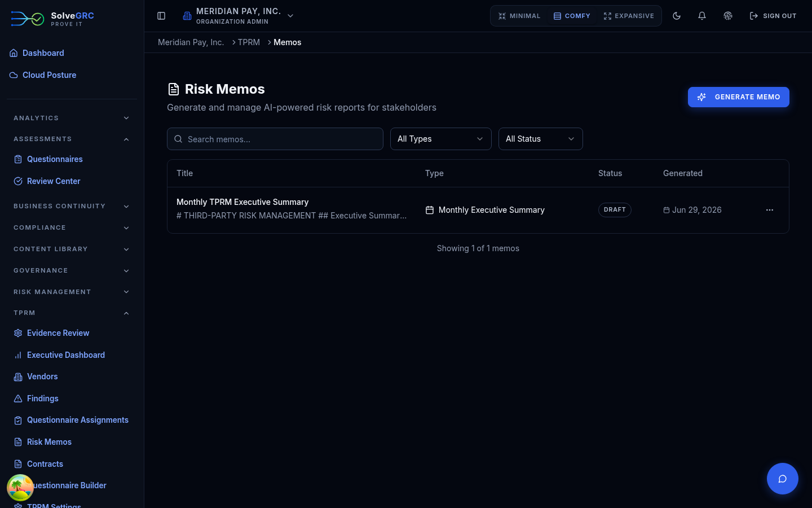812x508 pixels.
Task: Click Meridian Pay, Inc. breadcrumb
Action: 191,42
